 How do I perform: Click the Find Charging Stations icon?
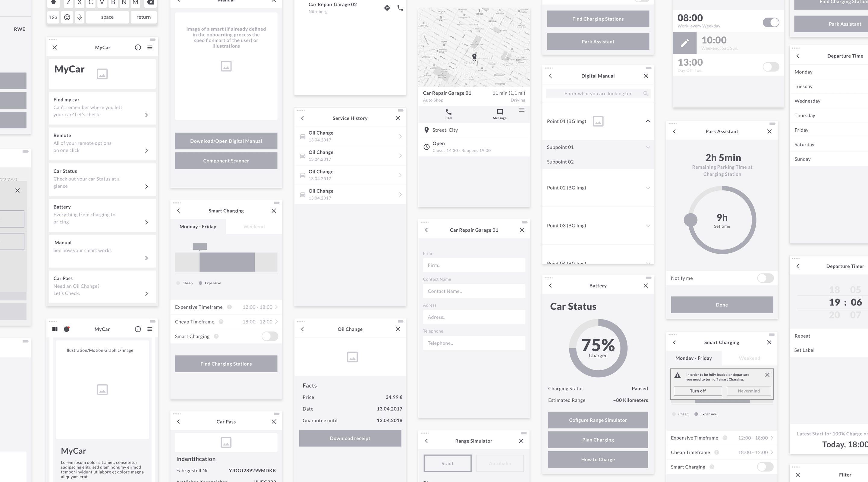598,19
